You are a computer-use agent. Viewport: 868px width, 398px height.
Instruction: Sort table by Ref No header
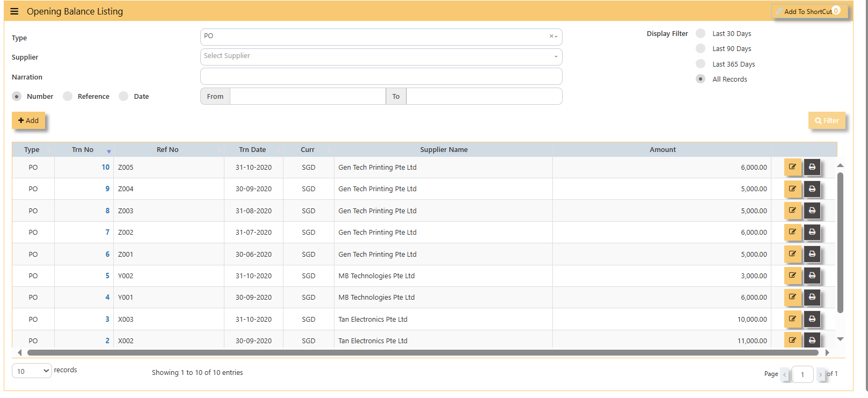pyautogui.click(x=168, y=150)
